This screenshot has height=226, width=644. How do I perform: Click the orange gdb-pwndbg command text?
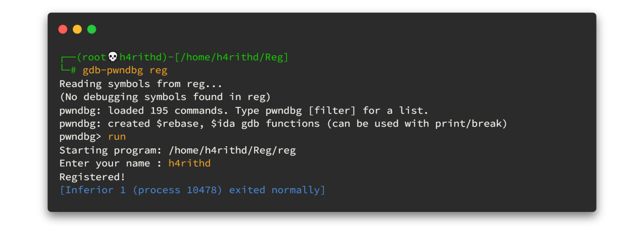tap(113, 70)
